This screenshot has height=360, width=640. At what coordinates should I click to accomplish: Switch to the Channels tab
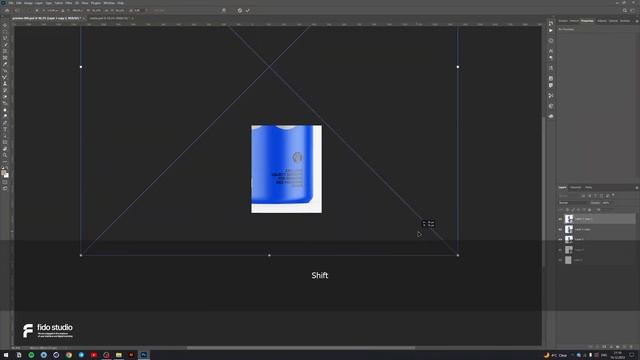click(576, 187)
